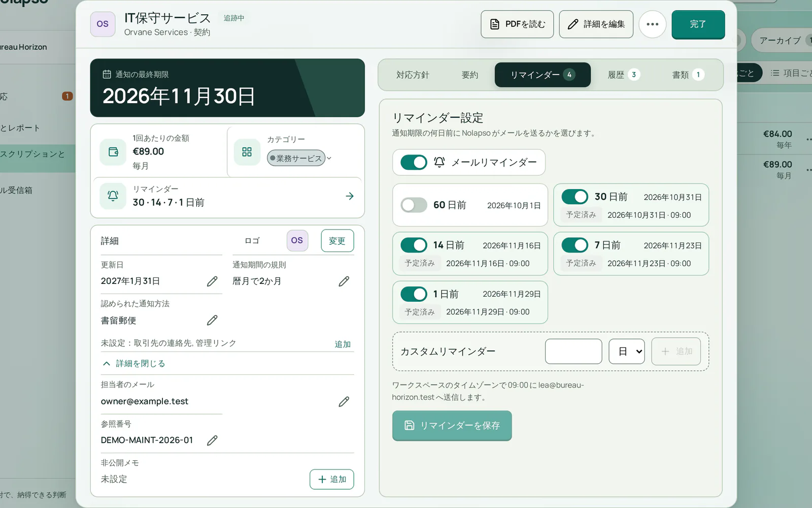Viewport: 812px width, 508px height.
Task: Add a 非公開メモ with 追加 button
Action: [x=332, y=480]
